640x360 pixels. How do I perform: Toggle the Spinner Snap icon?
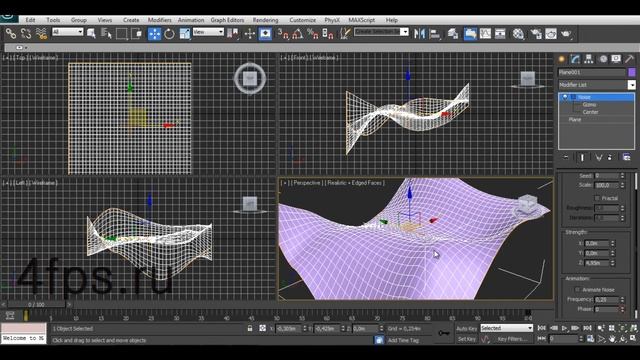328,33
